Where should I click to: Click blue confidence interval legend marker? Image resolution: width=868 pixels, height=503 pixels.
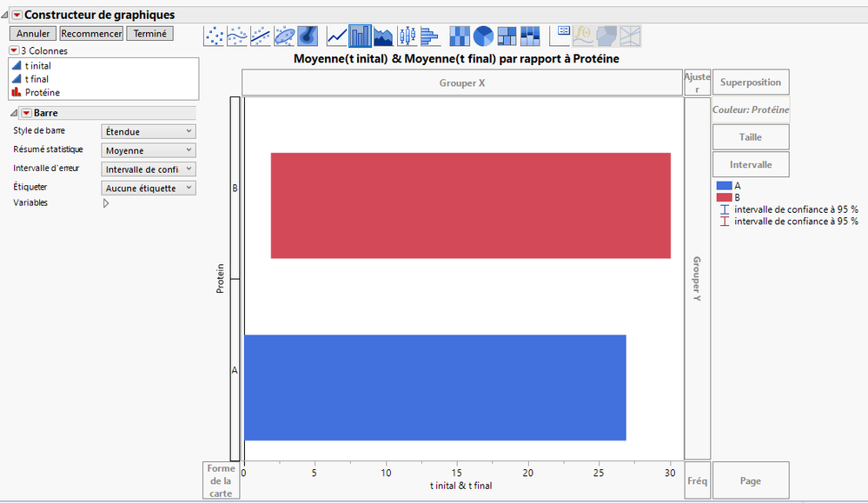pos(724,209)
